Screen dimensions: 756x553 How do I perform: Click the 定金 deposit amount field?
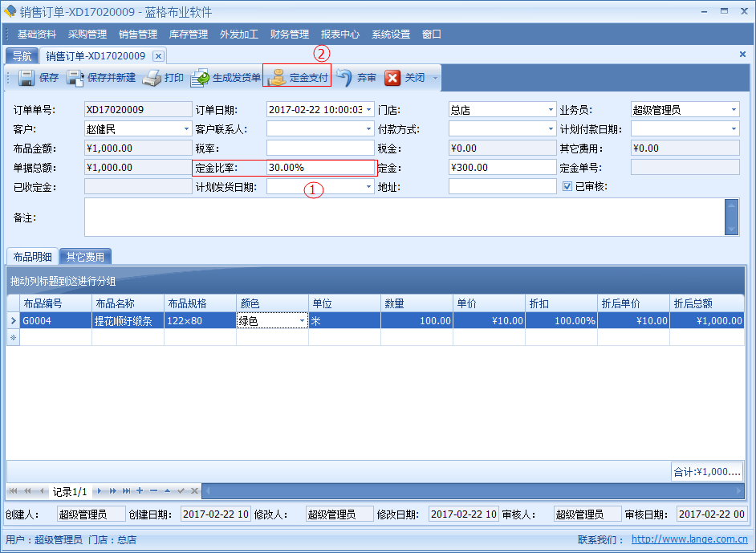click(502, 168)
